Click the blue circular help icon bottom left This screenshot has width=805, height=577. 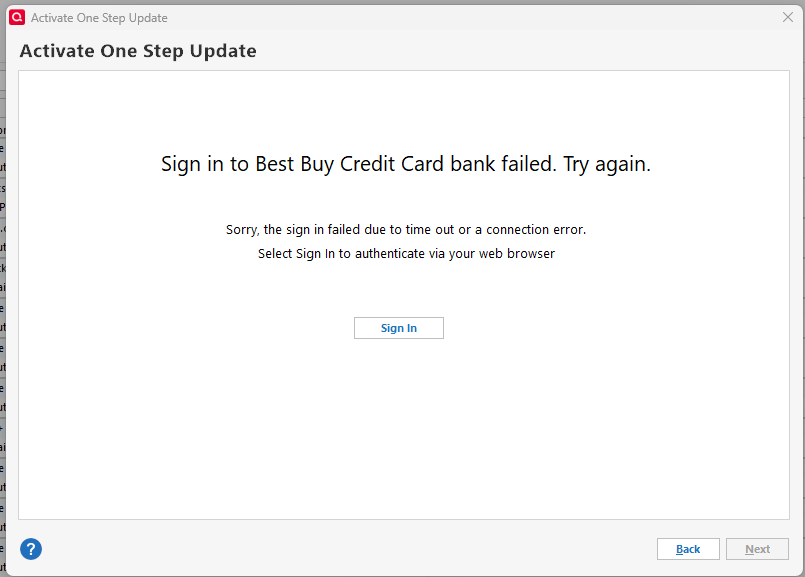[x=30, y=549]
